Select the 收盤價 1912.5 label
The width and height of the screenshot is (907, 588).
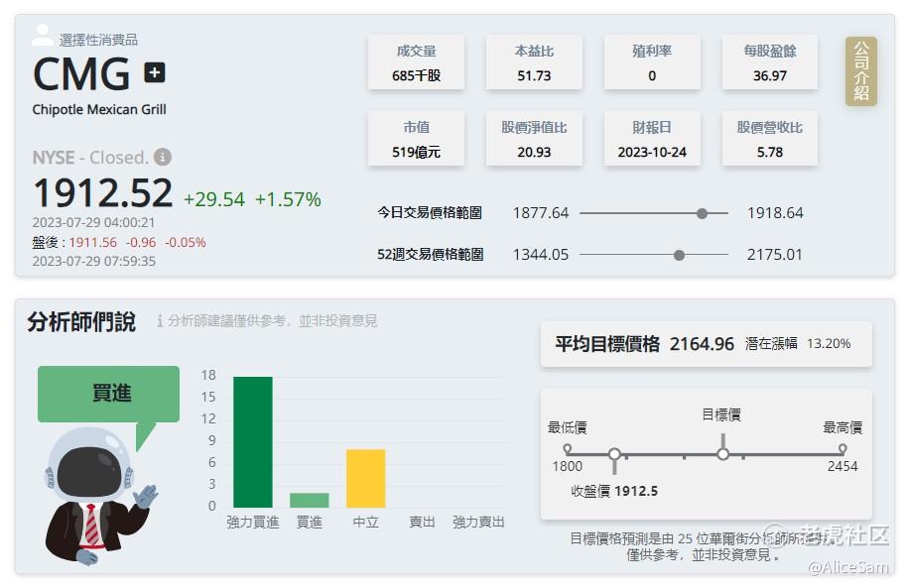[614, 491]
